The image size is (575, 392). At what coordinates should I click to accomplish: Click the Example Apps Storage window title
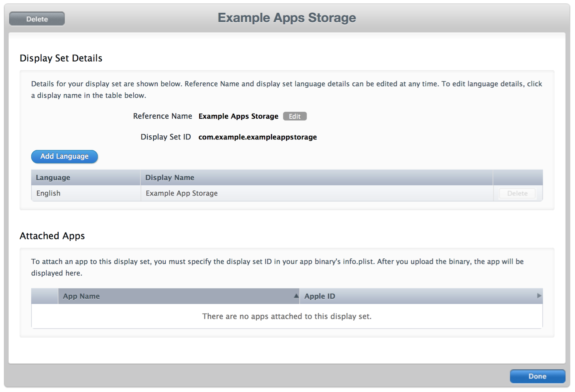coord(287,18)
